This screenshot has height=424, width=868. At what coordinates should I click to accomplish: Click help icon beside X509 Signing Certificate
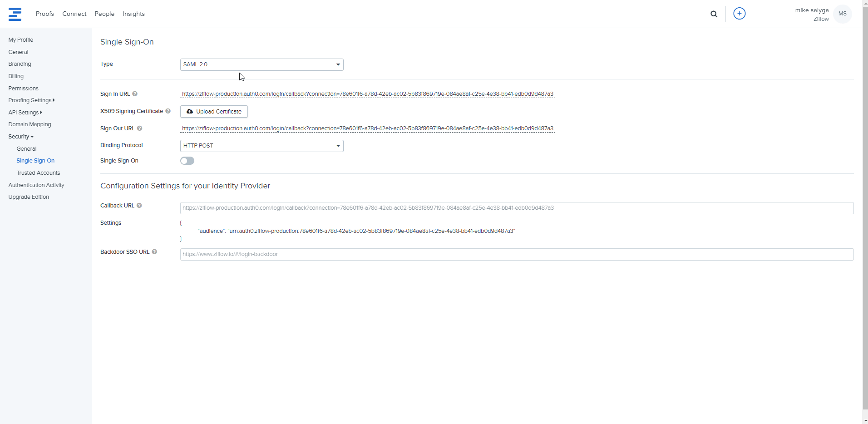click(x=168, y=111)
